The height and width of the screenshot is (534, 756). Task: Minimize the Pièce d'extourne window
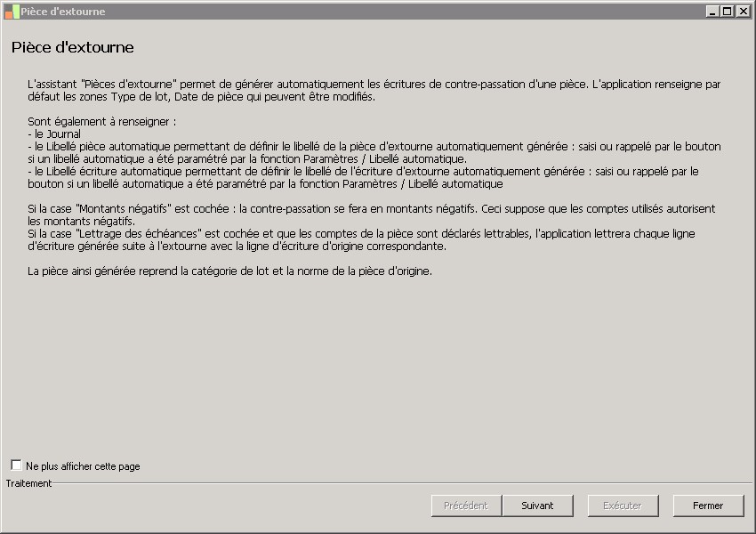[712, 12]
